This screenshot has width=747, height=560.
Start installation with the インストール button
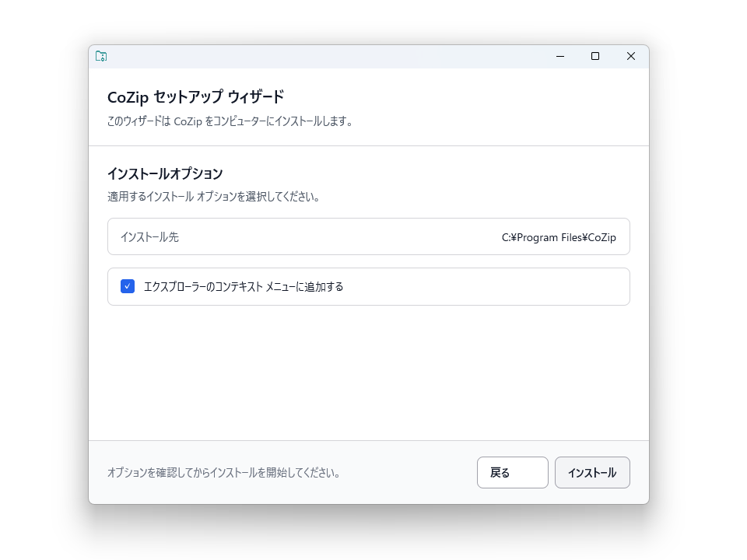(x=592, y=472)
